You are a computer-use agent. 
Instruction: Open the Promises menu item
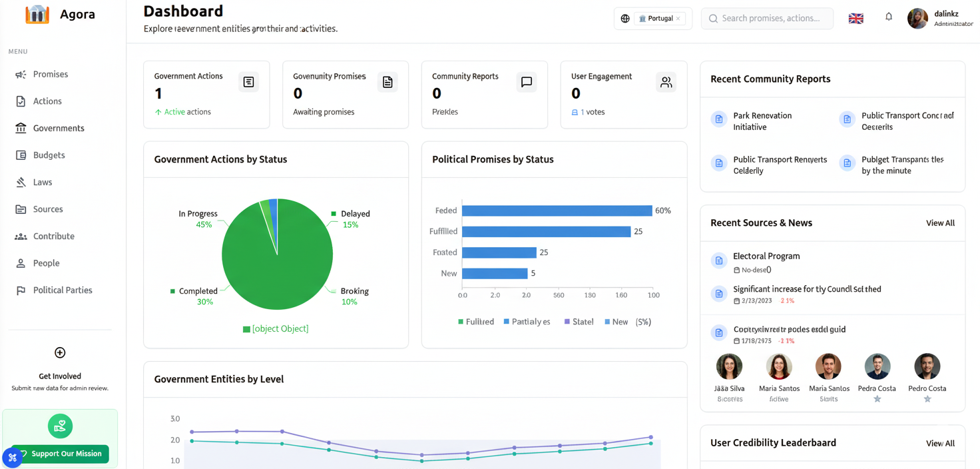click(x=51, y=74)
